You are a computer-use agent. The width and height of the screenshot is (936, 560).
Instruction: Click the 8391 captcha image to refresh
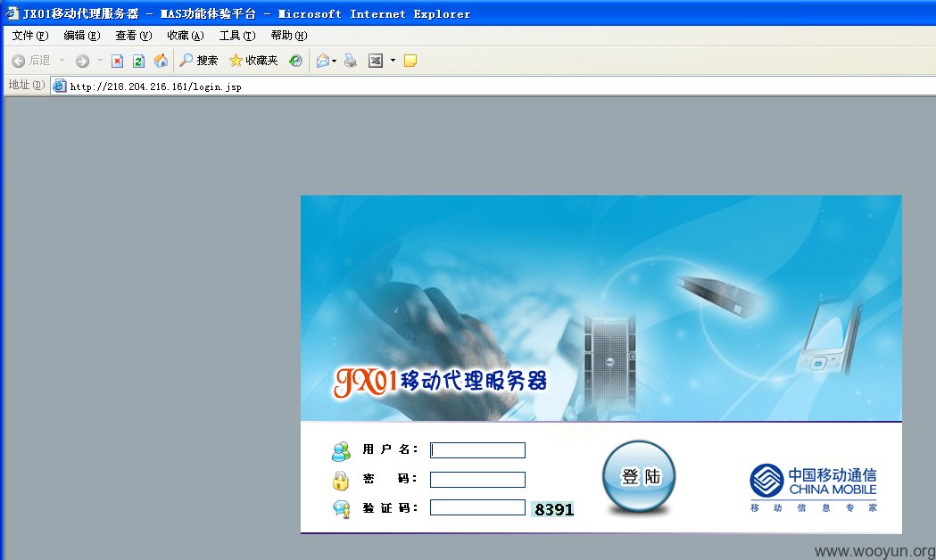point(552,508)
